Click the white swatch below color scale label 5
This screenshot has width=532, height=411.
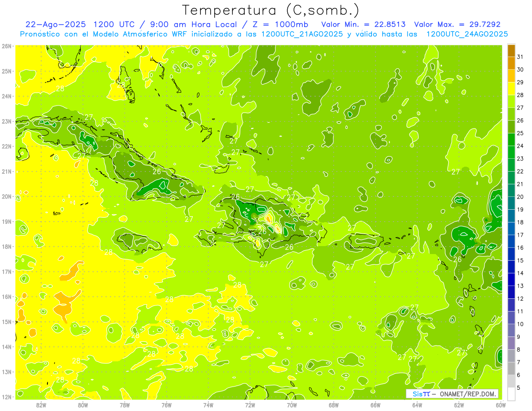(x=511, y=394)
